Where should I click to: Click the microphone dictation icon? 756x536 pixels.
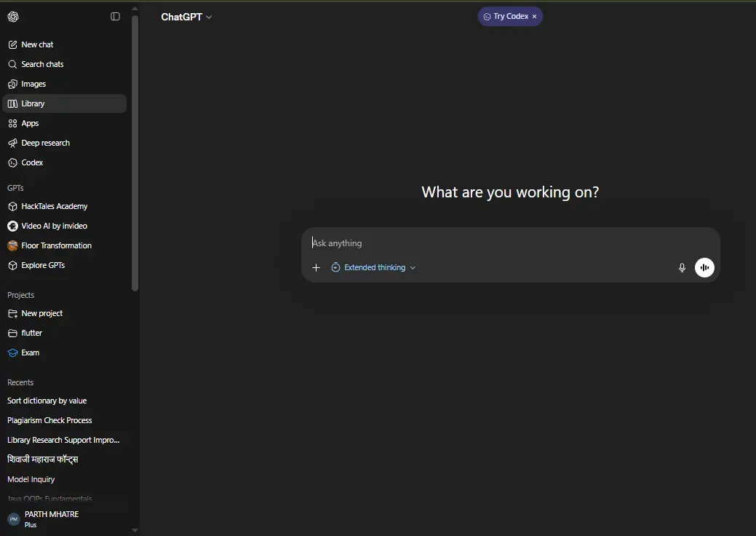point(682,268)
